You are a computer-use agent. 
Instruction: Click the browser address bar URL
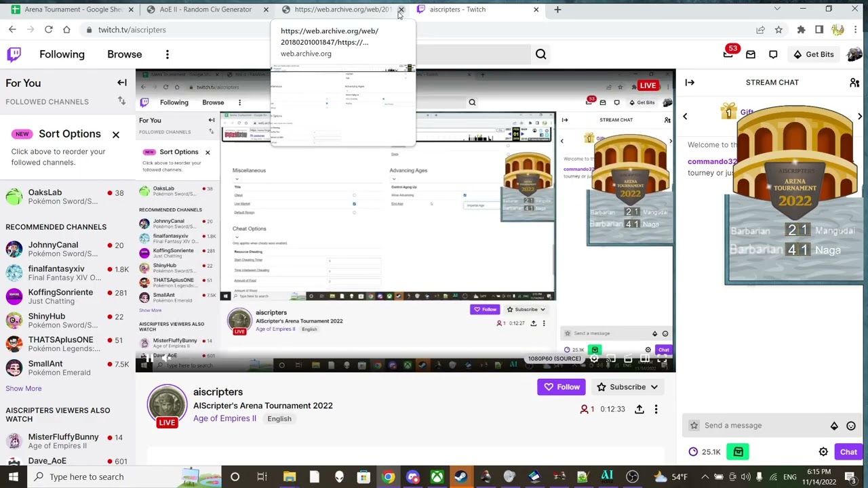pos(132,30)
